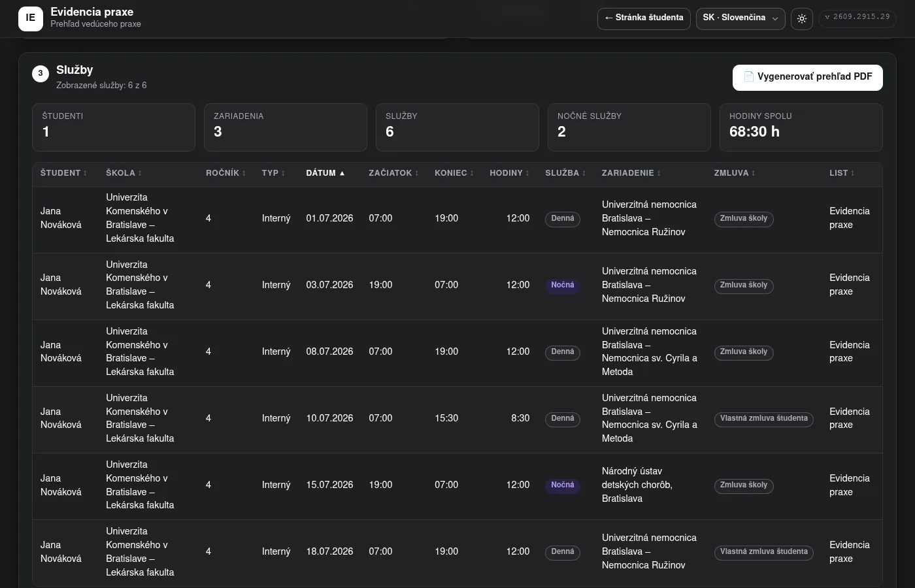Image resolution: width=915 pixels, height=588 pixels.
Task: Sort by Koniec column header
Action: pyautogui.click(x=454, y=173)
